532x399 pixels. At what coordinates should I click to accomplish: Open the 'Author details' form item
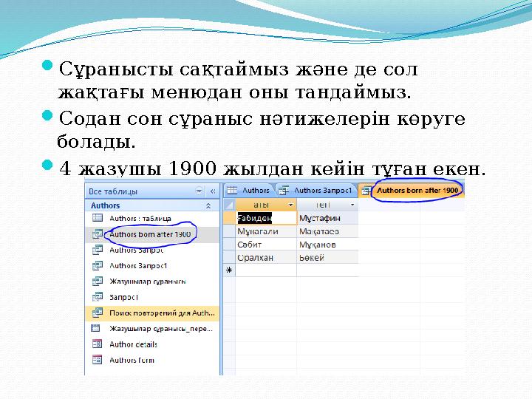(152, 344)
